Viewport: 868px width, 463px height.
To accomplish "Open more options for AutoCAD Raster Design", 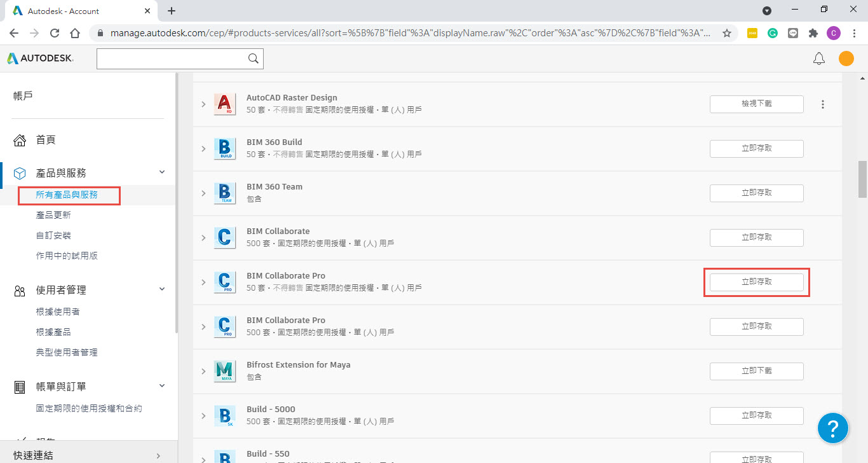I will (x=823, y=104).
